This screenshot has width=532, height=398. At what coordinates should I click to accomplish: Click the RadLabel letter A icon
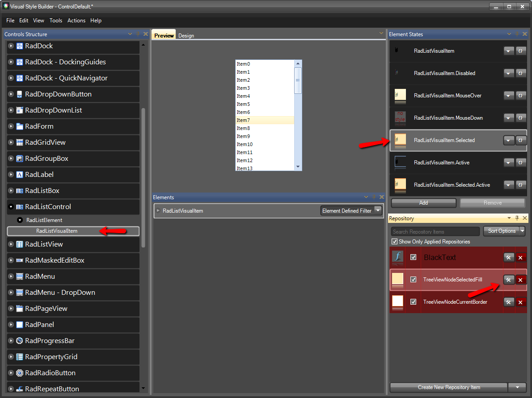click(20, 175)
